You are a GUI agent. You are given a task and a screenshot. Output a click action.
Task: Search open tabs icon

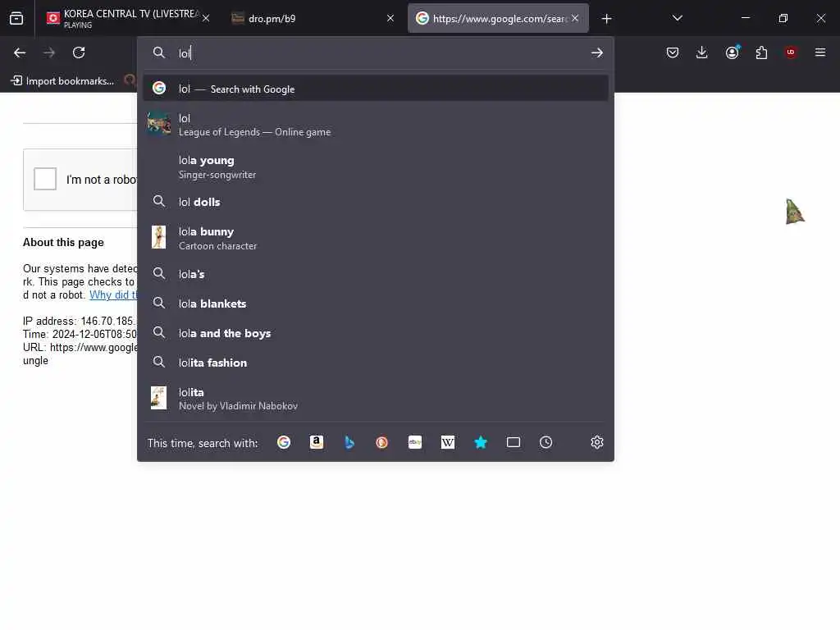pos(514,442)
